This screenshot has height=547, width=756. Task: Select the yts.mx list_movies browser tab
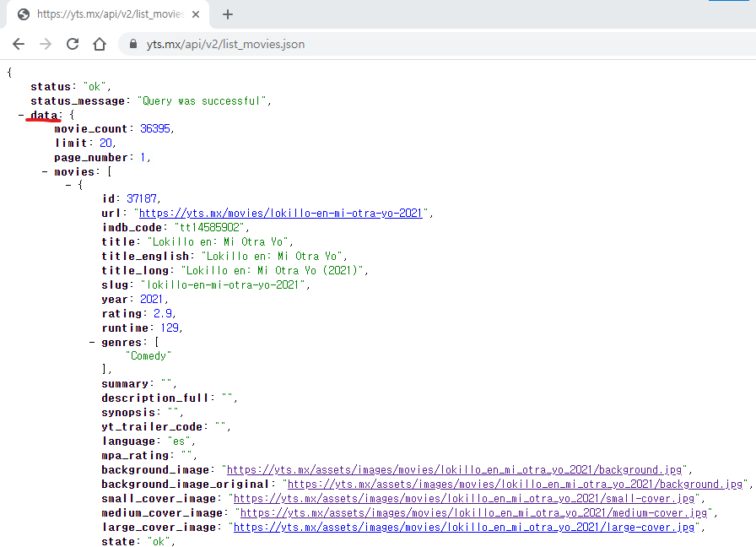[108, 14]
